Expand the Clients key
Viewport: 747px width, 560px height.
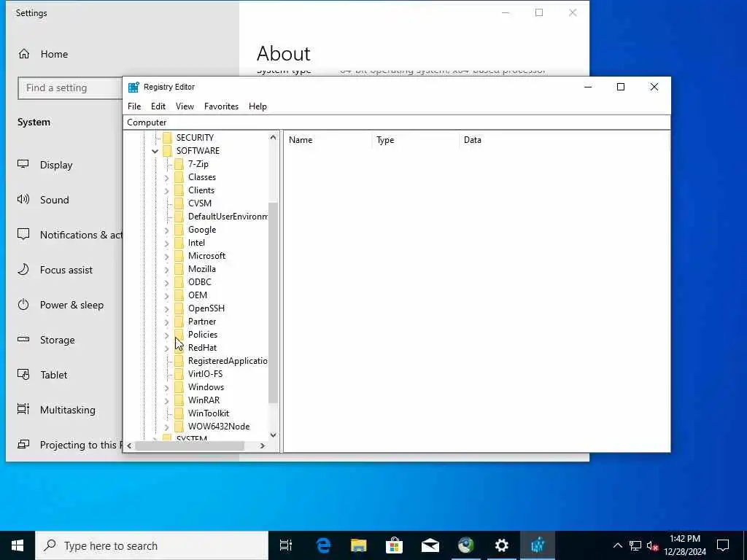166,190
